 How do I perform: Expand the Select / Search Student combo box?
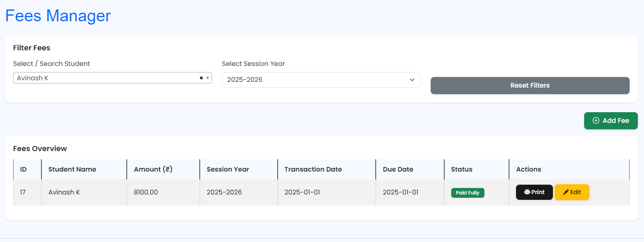[103, 78]
